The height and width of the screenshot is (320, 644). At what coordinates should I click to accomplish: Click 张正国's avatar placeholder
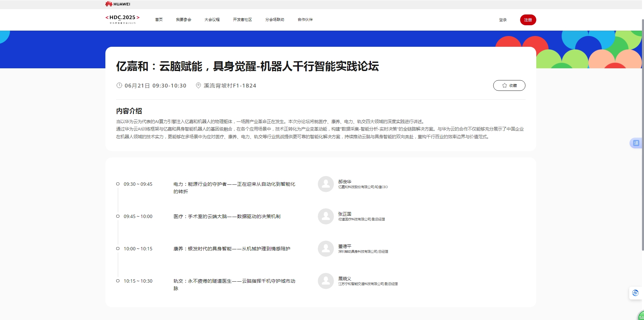click(326, 216)
